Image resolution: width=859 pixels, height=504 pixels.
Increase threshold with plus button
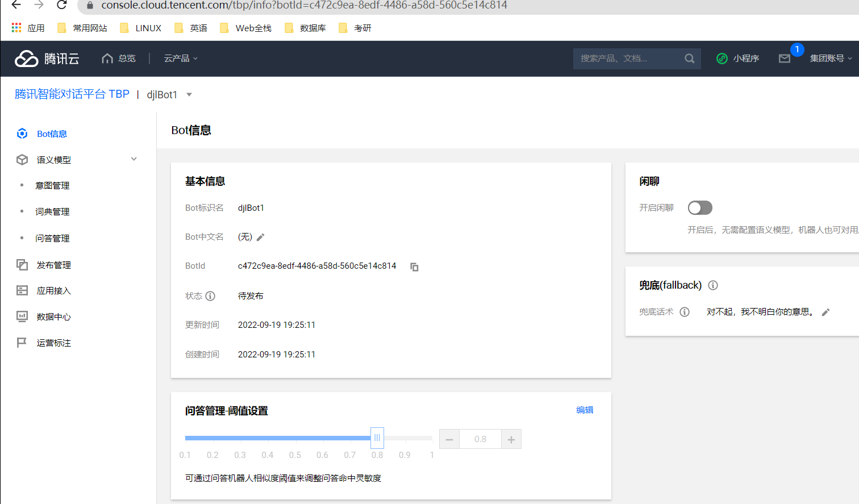pos(511,439)
